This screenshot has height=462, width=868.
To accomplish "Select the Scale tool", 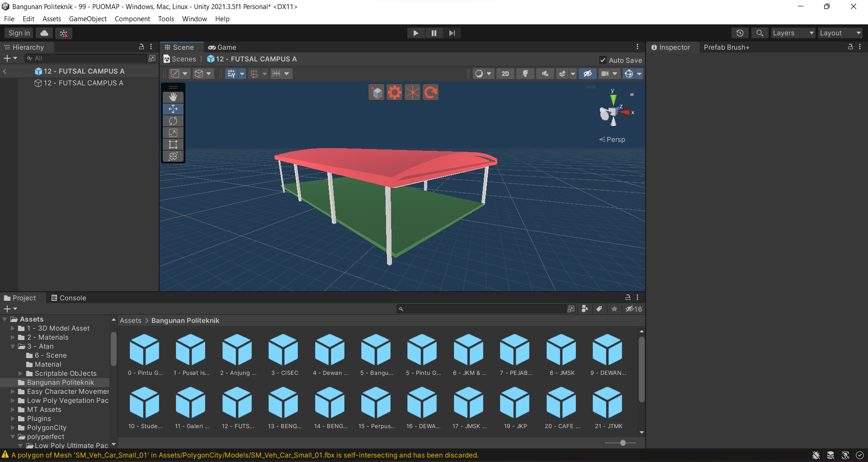I will (173, 133).
